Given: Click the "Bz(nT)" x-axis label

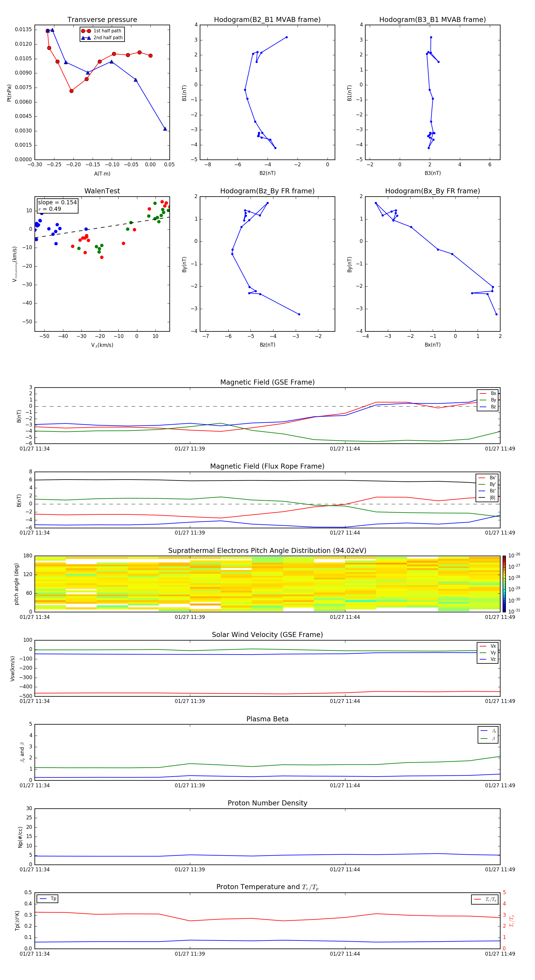Looking at the screenshot, I should pyautogui.click(x=267, y=345).
